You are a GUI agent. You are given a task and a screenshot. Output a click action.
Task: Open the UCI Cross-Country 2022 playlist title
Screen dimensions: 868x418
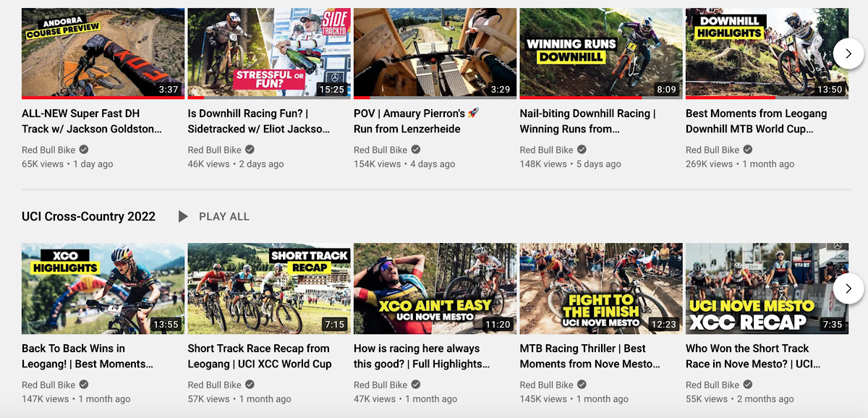pos(89,216)
